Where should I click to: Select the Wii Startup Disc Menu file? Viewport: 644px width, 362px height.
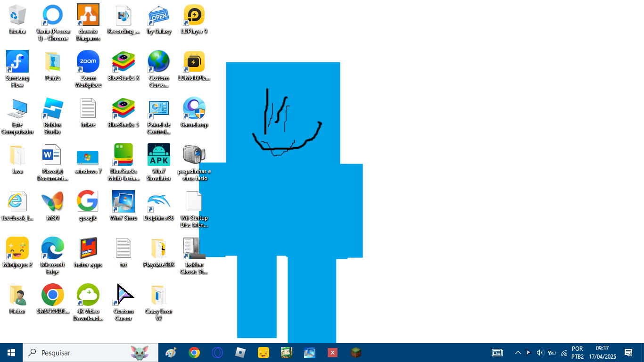click(x=194, y=209)
